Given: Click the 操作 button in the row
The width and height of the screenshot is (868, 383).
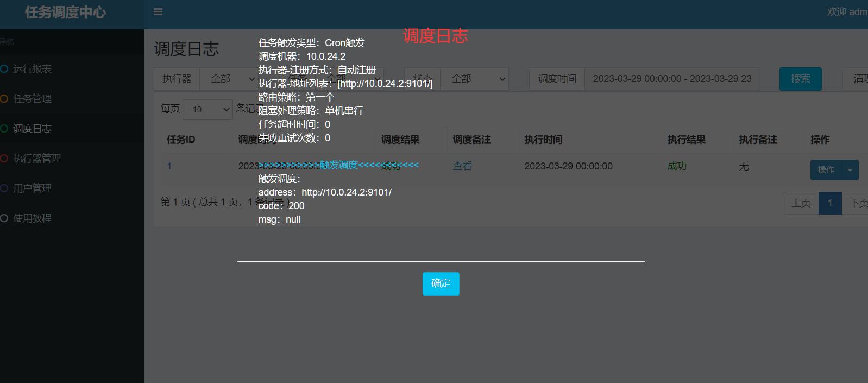Looking at the screenshot, I should coord(826,170).
